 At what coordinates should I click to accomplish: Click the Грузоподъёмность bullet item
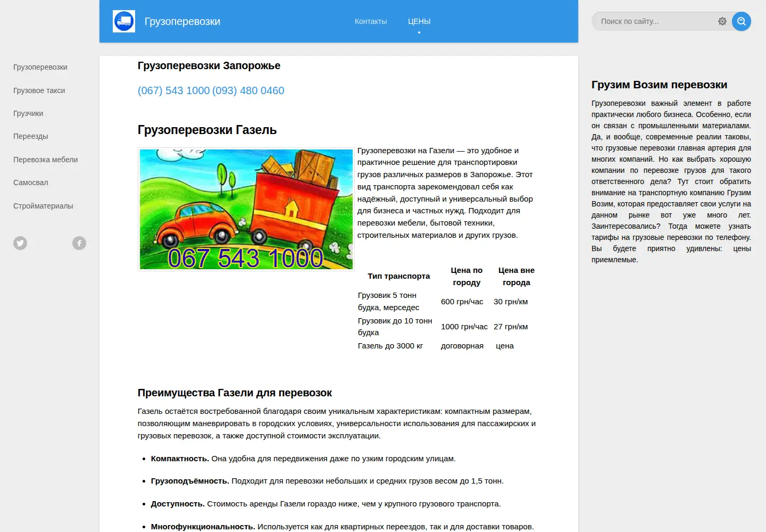tap(327, 481)
